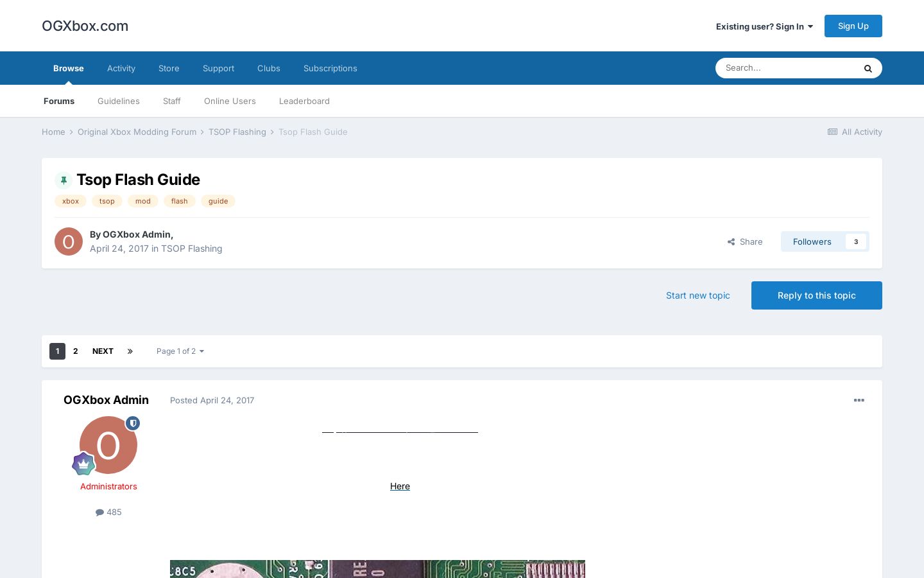Click the Sign Up button
Screen dimensions: 924x578
point(853,26)
